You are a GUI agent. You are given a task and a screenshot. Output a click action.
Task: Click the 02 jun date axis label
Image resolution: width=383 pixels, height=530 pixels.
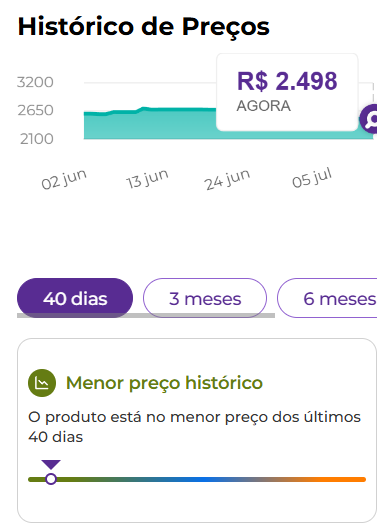[x=64, y=179]
